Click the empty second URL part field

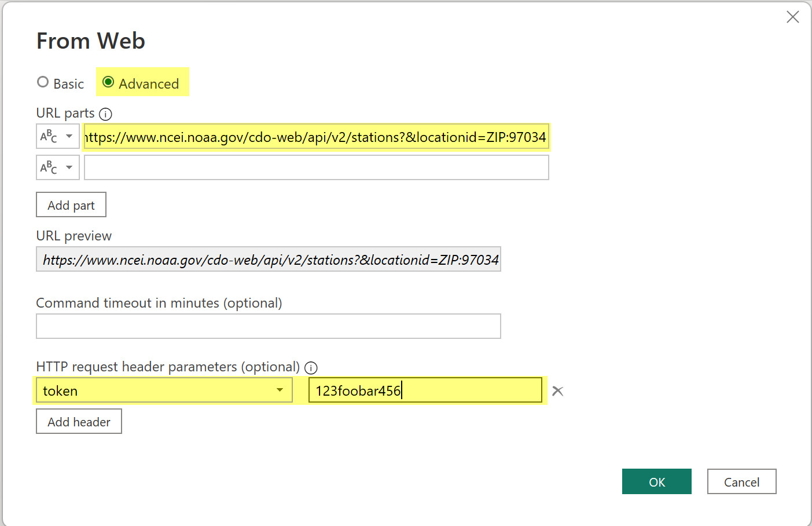pyautogui.click(x=316, y=167)
